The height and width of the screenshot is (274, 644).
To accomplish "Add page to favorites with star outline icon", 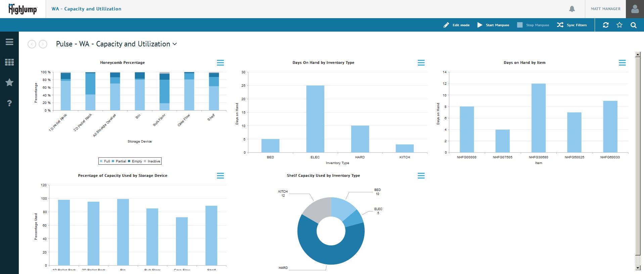I will click(619, 25).
